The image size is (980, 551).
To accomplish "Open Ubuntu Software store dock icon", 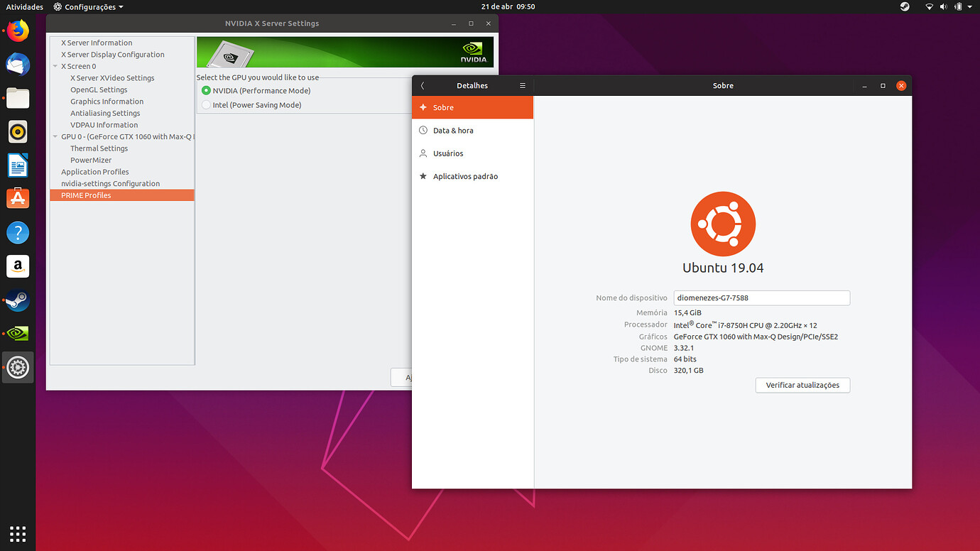I will tap(18, 199).
